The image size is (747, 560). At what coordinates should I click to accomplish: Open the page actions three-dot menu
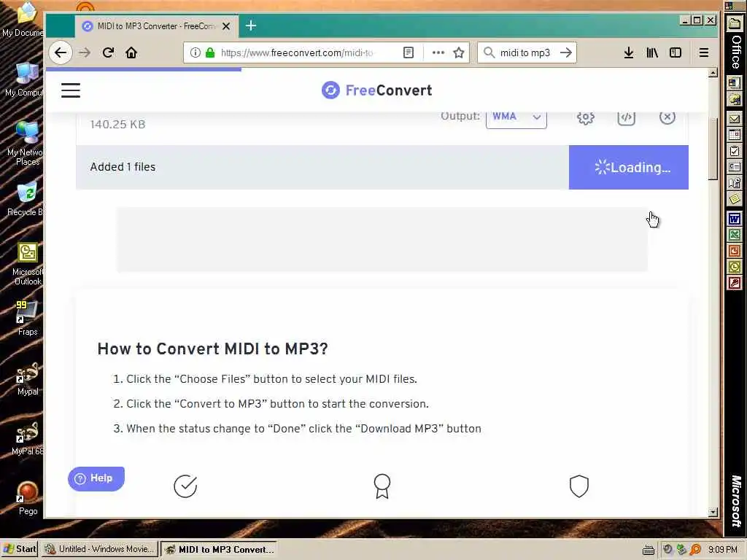tap(438, 52)
